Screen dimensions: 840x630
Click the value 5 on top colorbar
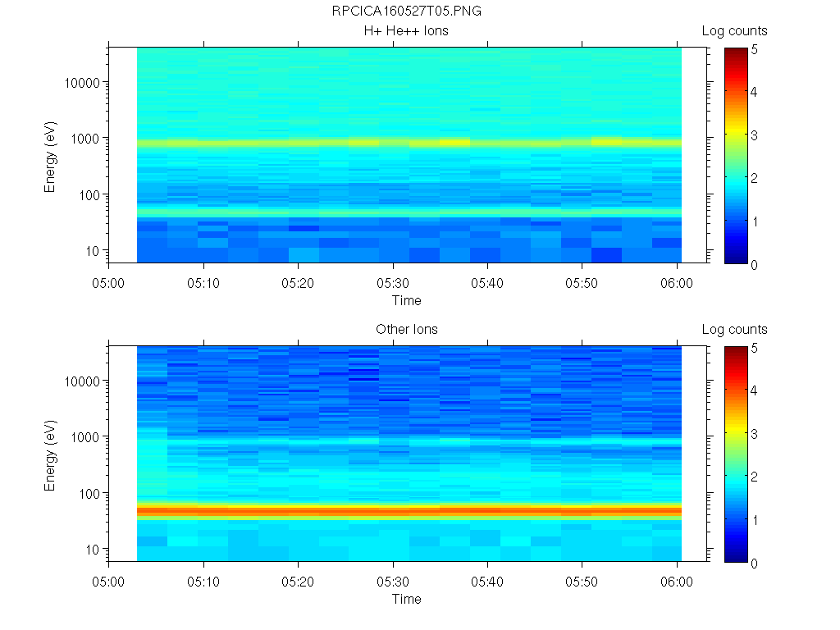click(755, 50)
